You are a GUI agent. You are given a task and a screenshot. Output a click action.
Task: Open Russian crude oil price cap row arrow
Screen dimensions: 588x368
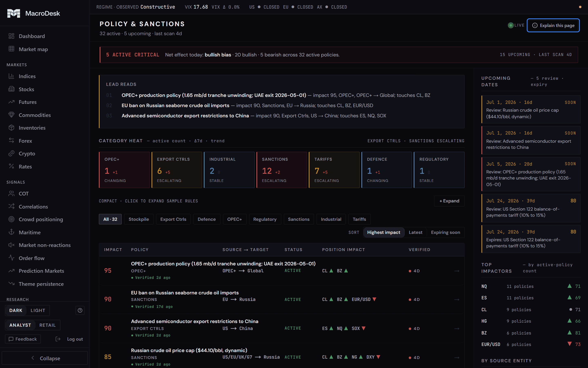[x=457, y=358]
